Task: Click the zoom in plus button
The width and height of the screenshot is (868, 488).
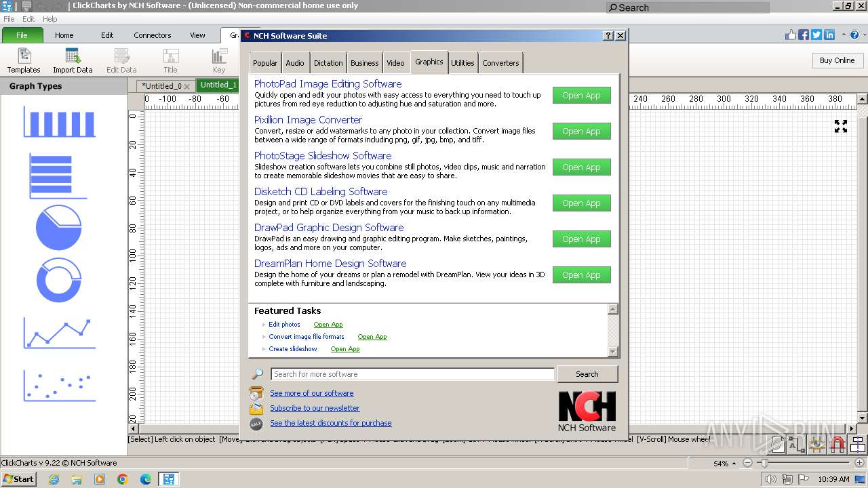Action: click(859, 463)
